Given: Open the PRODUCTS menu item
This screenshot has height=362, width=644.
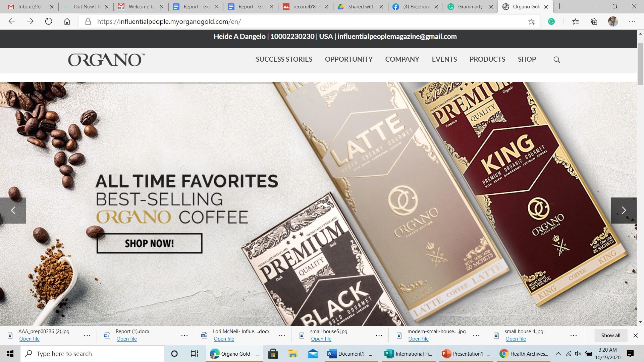Looking at the screenshot, I should 487,59.
